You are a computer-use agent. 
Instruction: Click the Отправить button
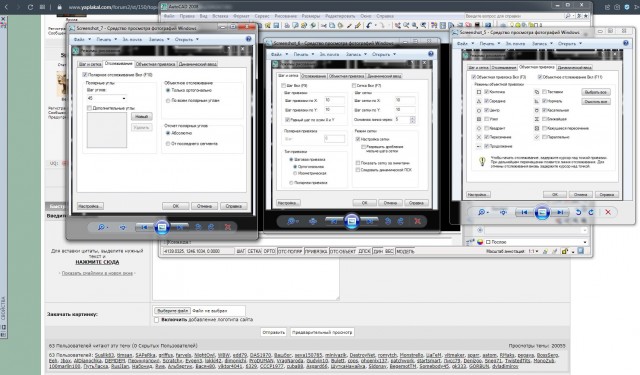point(273,332)
